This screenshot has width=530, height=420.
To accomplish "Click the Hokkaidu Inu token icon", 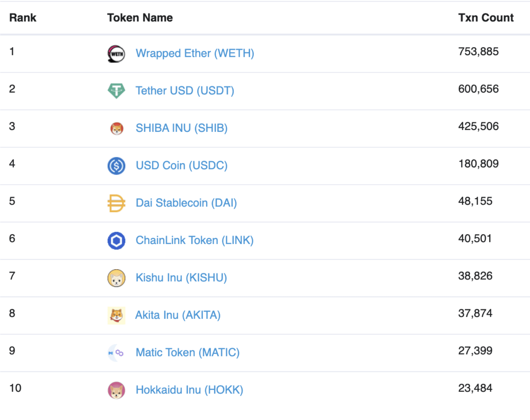I will point(116,390).
